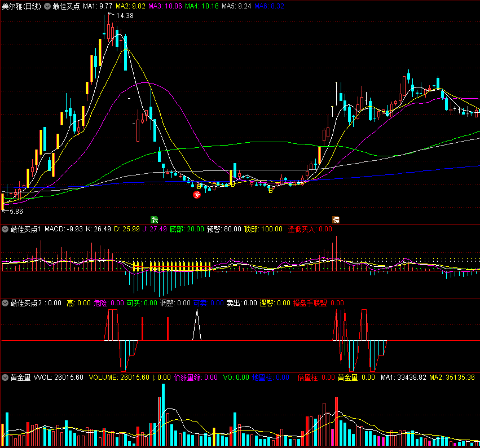The image size is (480, 448).
Task: Expand the 最佳买点 main chart indicator dropdown
Action: click(47, 6)
